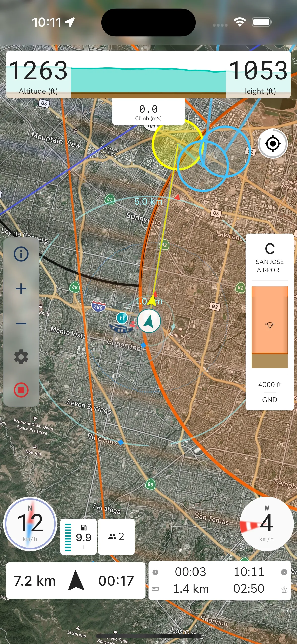297x644 pixels.
Task: Open the flight time and distance panel
Action: coord(219,581)
